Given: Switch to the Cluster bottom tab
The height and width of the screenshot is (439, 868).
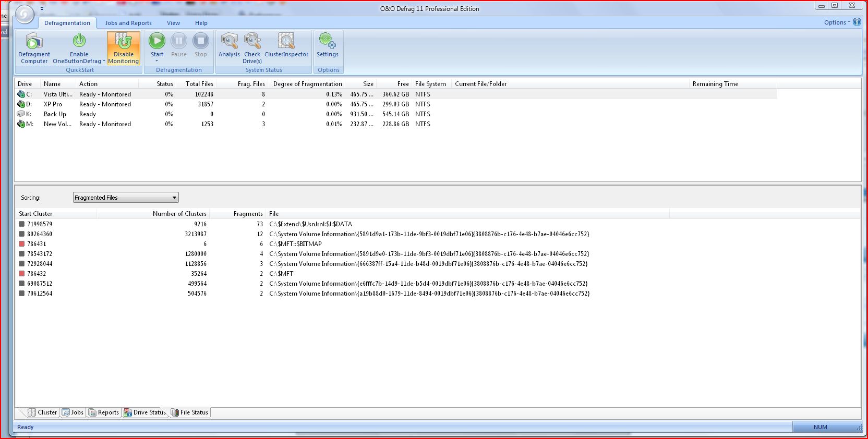Looking at the screenshot, I should coord(42,412).
